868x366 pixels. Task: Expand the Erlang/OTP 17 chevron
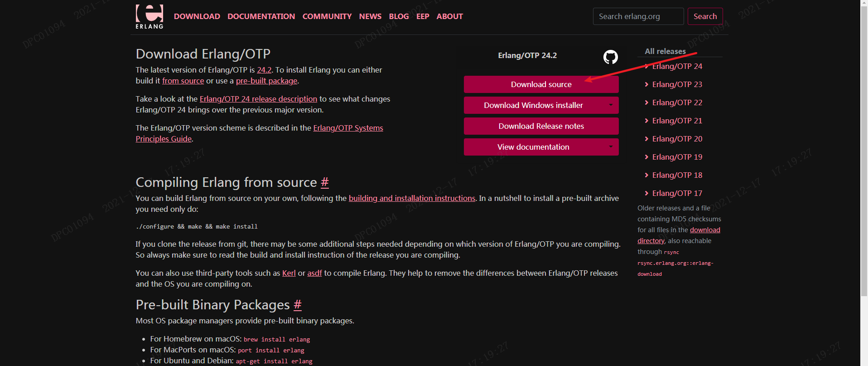[646, 193]
